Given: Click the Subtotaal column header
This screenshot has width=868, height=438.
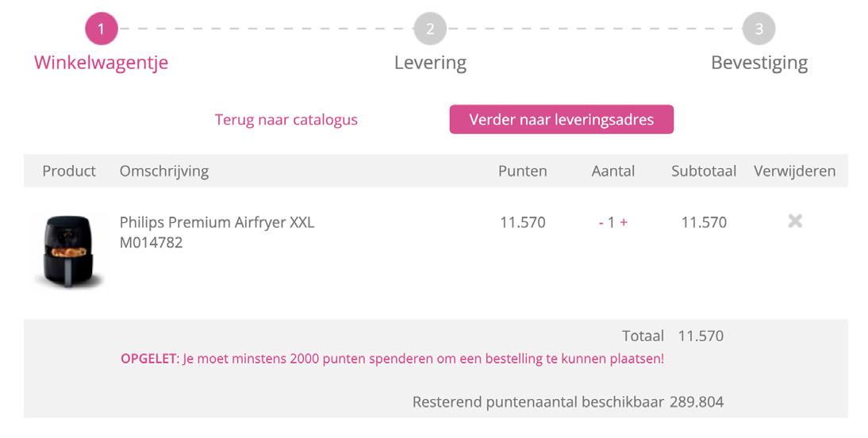Looking at the screenshot, I should pyautogui.click(x=704, y=171).
